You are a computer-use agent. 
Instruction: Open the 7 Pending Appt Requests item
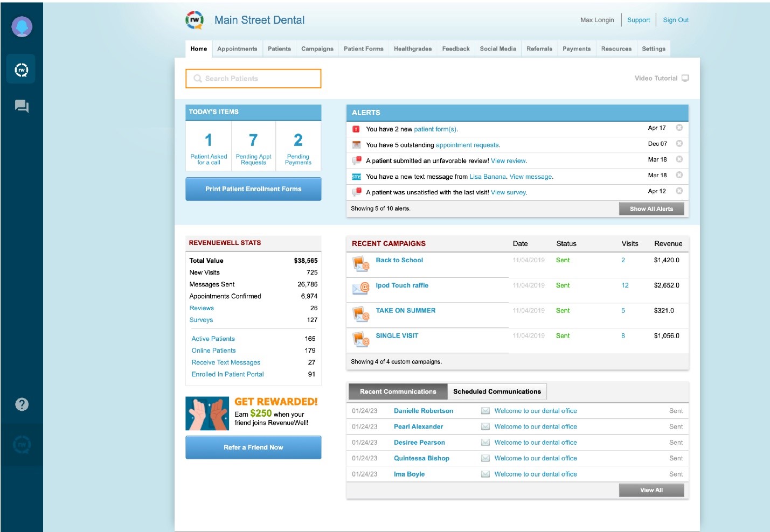click(253, 146)
